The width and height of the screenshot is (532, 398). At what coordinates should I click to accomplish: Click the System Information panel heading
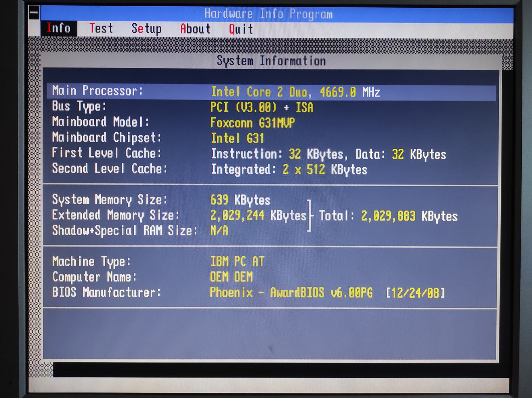pyautogui.click(x=271, y=61)
